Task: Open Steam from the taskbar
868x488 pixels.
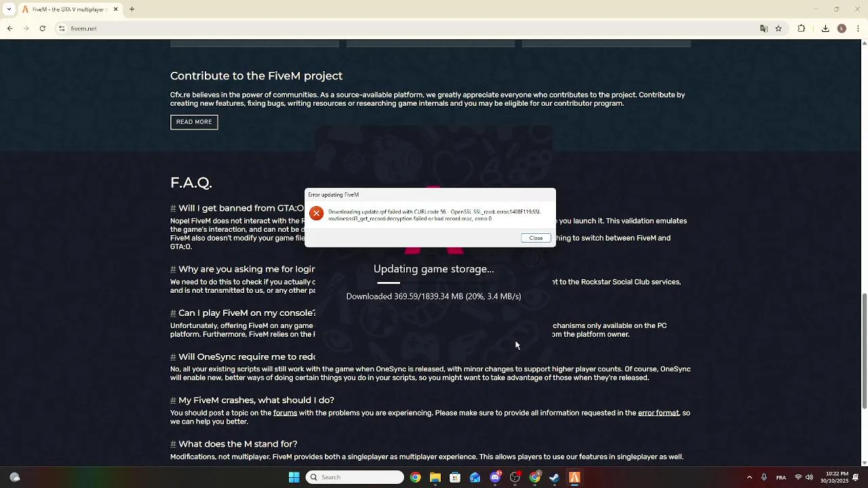Action: pos(554,477)
